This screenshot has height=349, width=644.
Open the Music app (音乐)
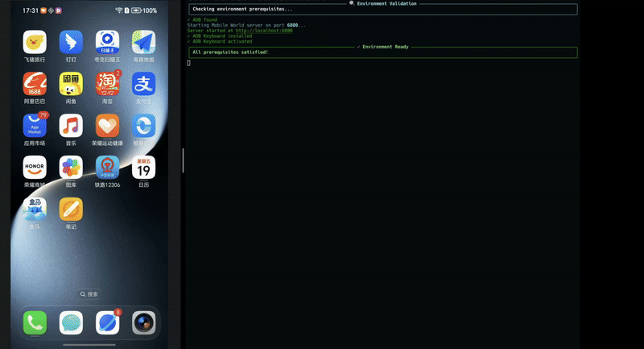tap(71, 126)
